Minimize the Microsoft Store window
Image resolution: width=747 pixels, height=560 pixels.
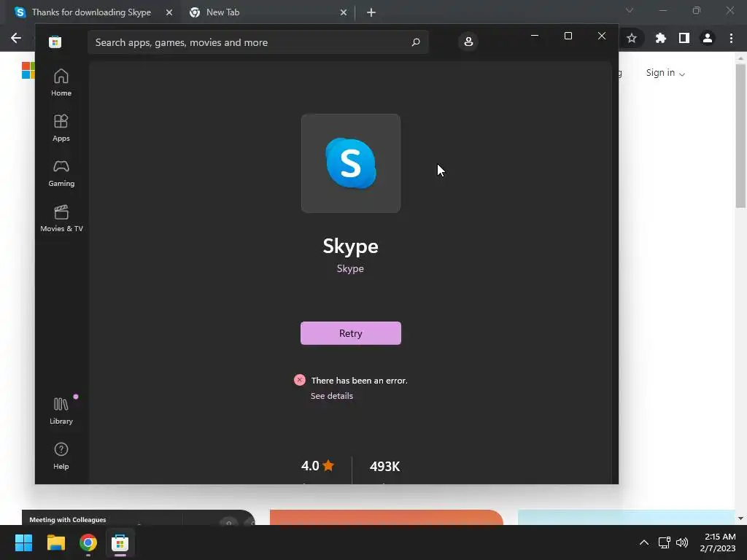click(535, 36)
